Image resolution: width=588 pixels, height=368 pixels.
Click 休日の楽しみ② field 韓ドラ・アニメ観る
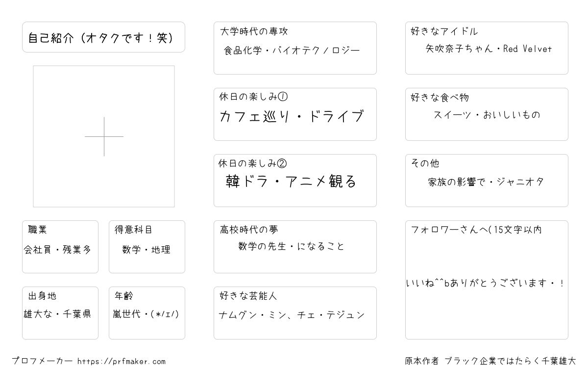[295, 181]
